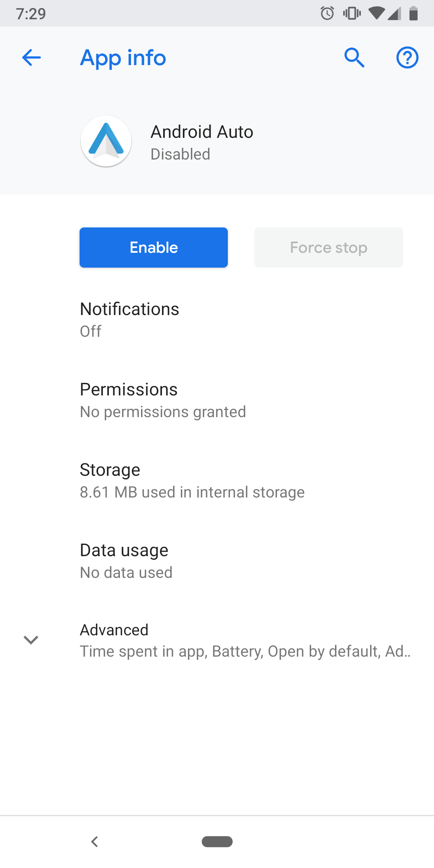Open help via the question mark icon
This screenshot has height=868, width=434.
click(407, 57)
